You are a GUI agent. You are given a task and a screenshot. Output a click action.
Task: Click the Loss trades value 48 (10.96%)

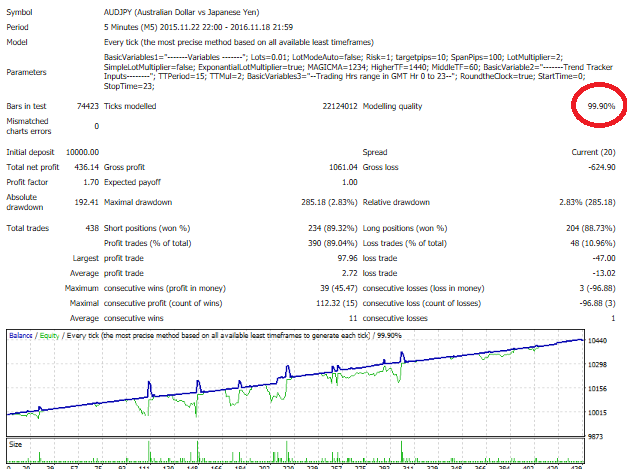click(593, 243)
